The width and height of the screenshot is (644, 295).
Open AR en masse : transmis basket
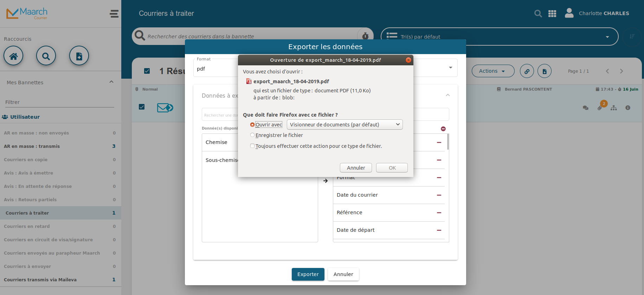[60, 146]
